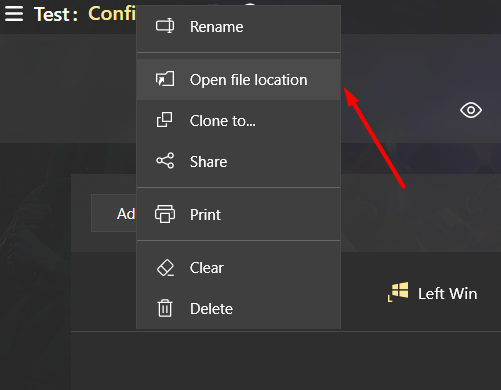Click the partially hidden Ad button
Viewport: 501px width, 390px height.
(114, 213)
